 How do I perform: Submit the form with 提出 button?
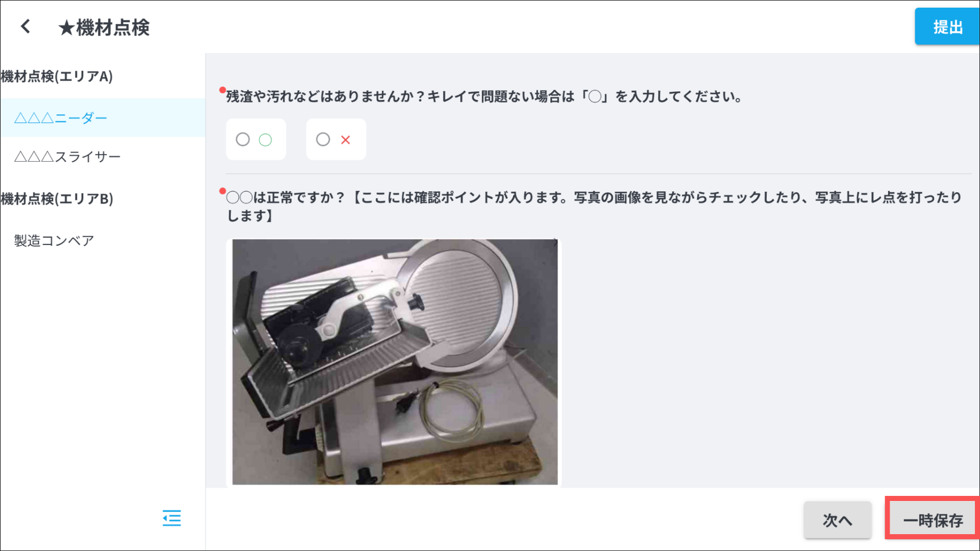pos(947,27)
